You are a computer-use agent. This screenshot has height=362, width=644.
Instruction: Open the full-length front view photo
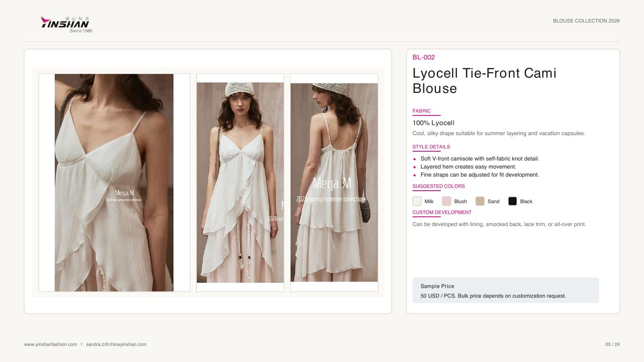pyautogui.click(x=240, y=183)
